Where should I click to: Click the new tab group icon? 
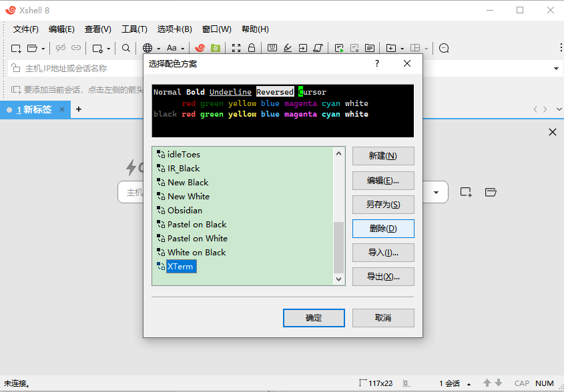pos(391,48)
